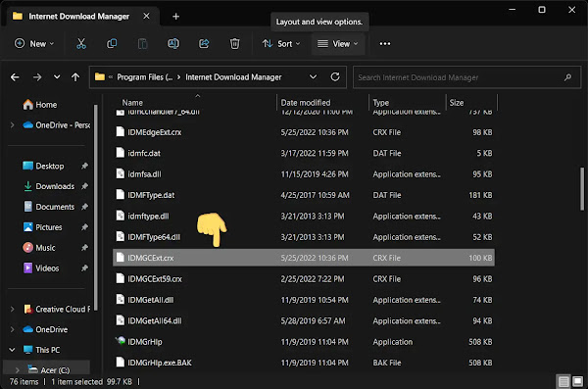Expand the Acer (C:) drive node

[18, 370]
